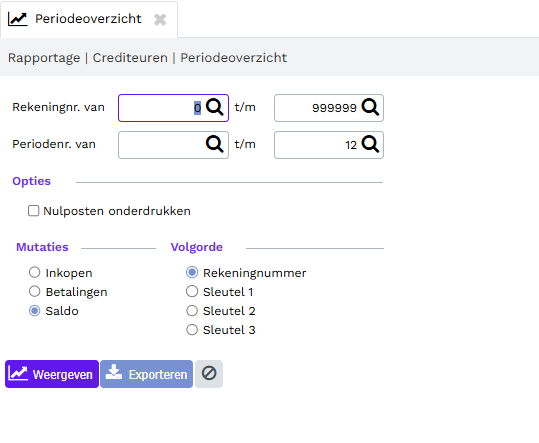Select Sleutel 1 sort order
Image resolution: width=539 pixels, height=443 pixels.
click(x=192, y=291)
